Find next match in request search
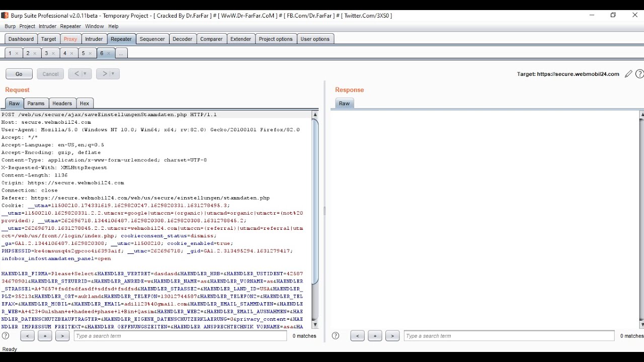The width and height of the screenshot is (644, 362). tap(62, 336)
